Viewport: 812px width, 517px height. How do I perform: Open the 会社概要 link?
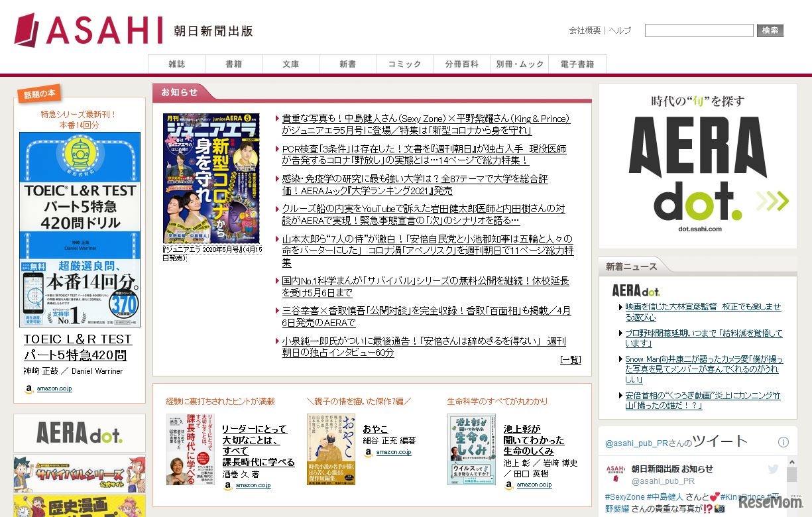(x=585, y=30)
